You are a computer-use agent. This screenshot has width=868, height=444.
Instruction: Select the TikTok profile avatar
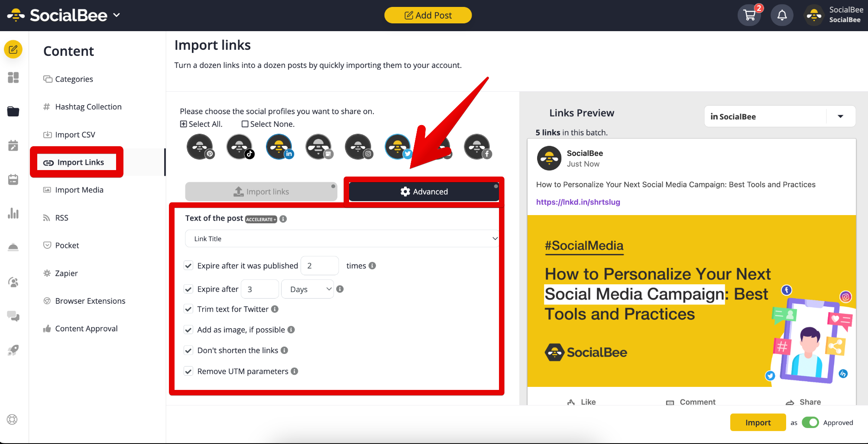coord(240,147)
